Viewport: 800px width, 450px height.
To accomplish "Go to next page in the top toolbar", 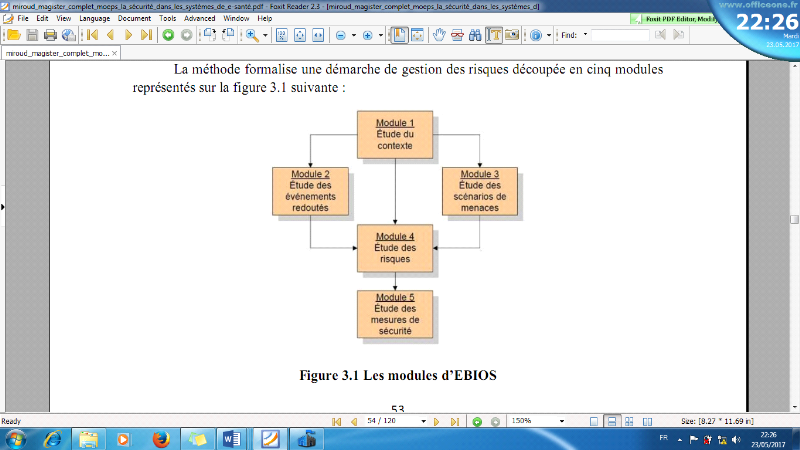I will coord(129,35).
